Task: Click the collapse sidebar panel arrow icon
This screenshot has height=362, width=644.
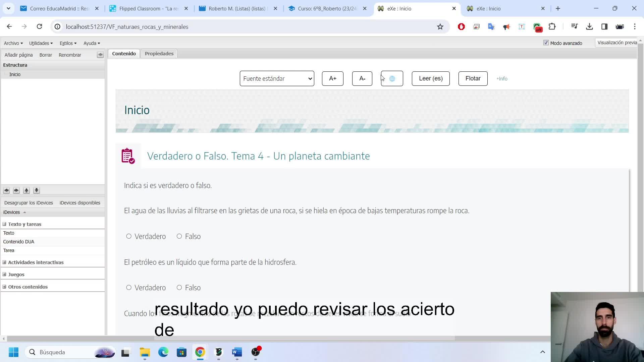Action: pyautogui.click(x=100, y=55)
